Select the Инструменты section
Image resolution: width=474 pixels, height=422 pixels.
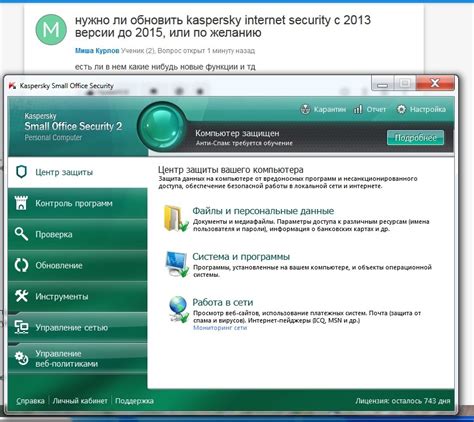point(77,296)
